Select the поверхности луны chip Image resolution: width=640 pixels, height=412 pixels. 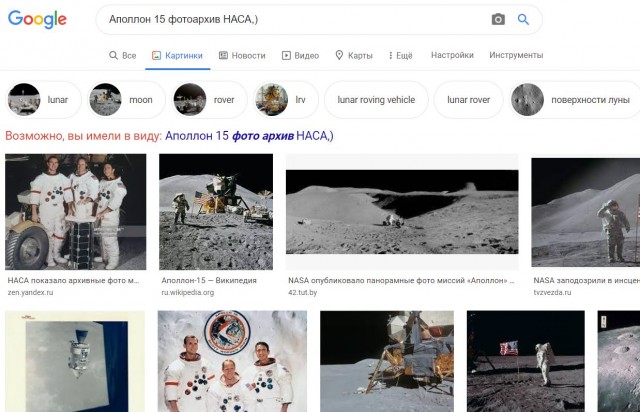click(x=575, y=100)
